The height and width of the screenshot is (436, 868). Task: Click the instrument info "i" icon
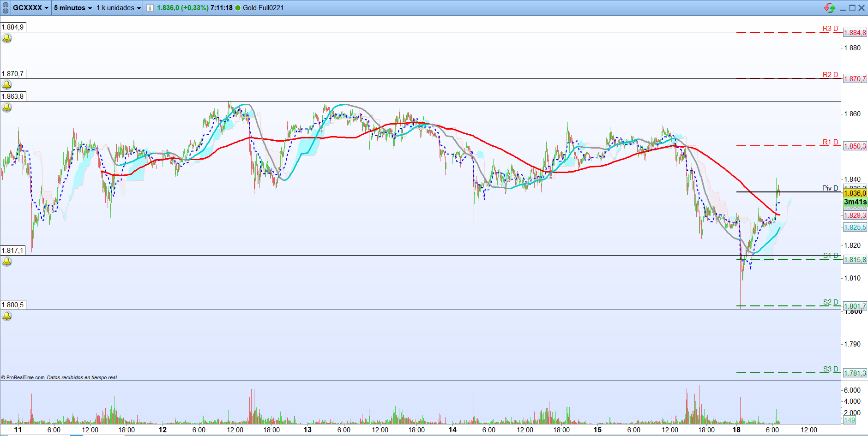[x=150, y=8]
